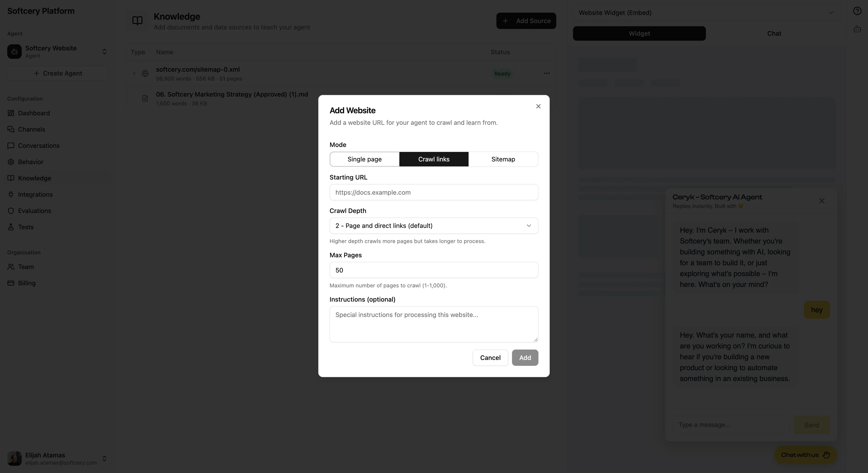Select Sitemap crawl mode

[503, 159]
